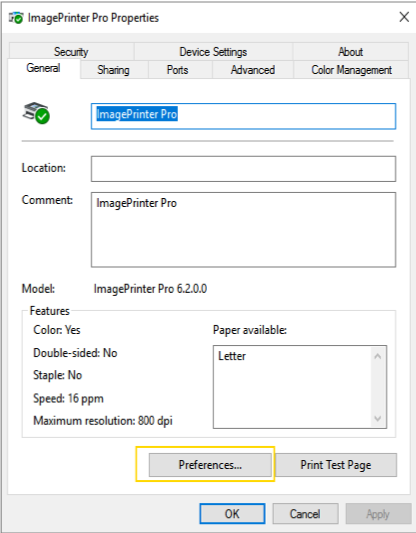Screen dimensions: 416x533
Task: Switch to the Advanced tab
Action: tap(253, 70)
